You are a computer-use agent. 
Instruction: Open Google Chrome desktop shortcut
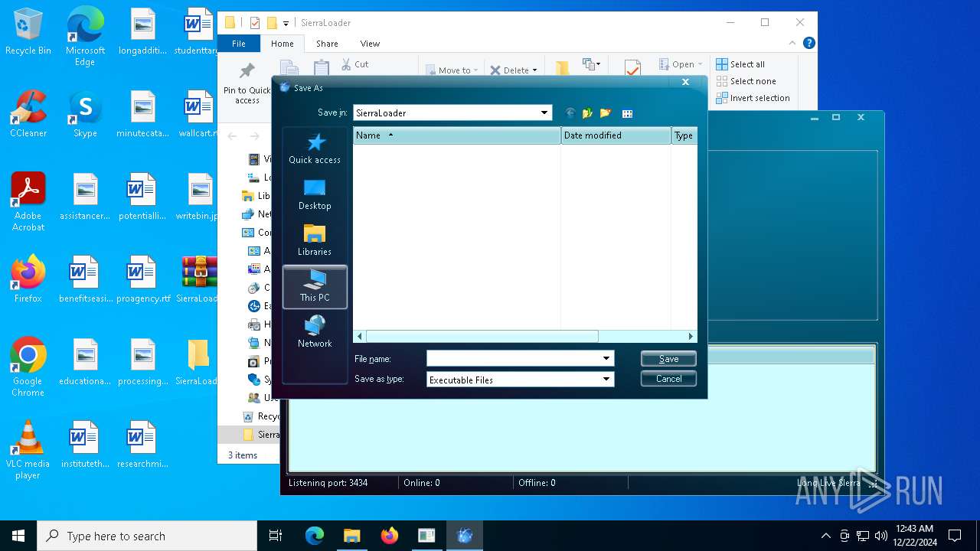28,367
